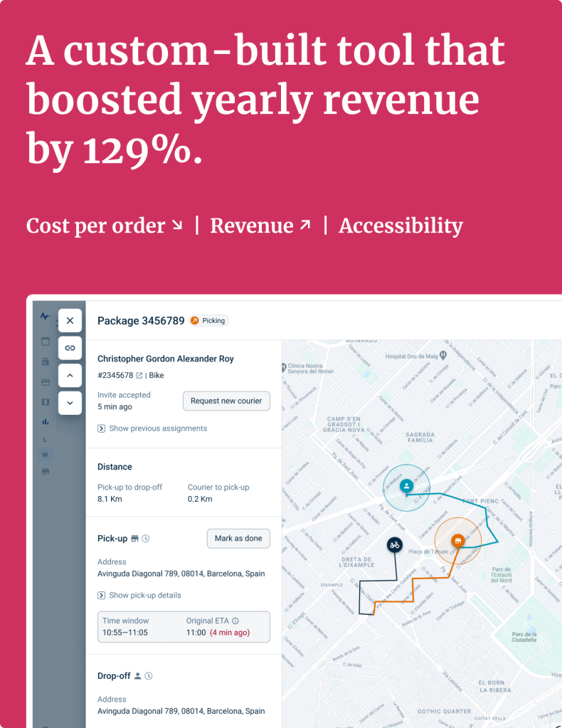Open courier #2345678 external link icon
This screenshot has height=728, width=562.
pos(139,375)
